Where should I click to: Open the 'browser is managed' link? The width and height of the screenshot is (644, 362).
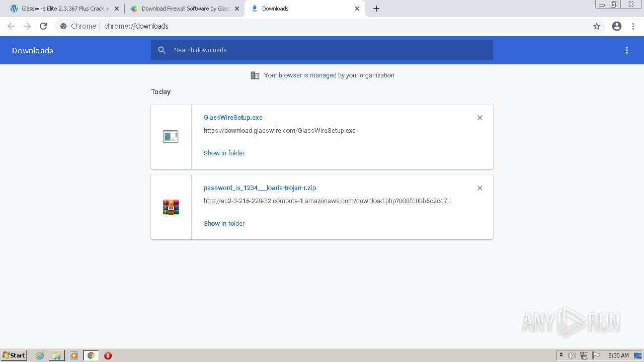tap(307, 75)
